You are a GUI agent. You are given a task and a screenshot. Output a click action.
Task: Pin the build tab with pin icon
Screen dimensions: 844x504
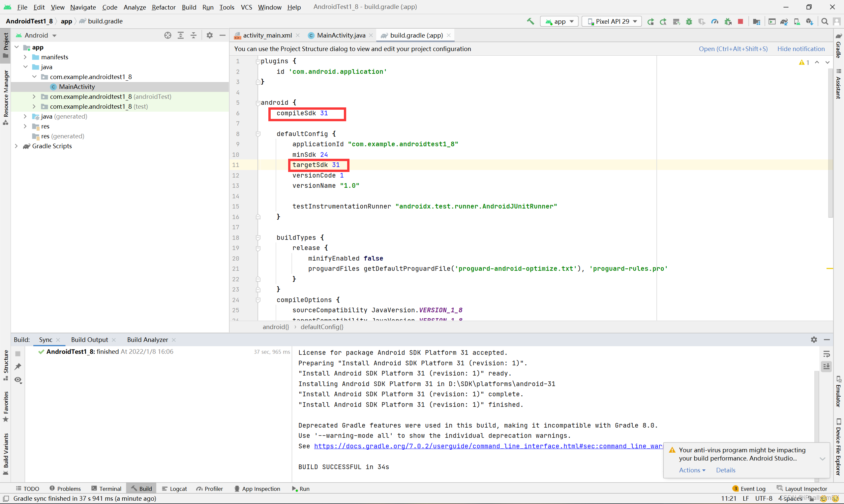tap(18, 366)
